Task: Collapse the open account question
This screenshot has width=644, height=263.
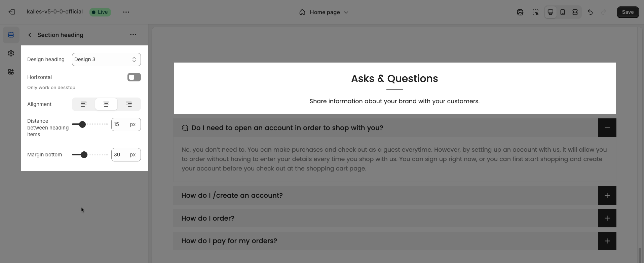Action: point(607,128)
